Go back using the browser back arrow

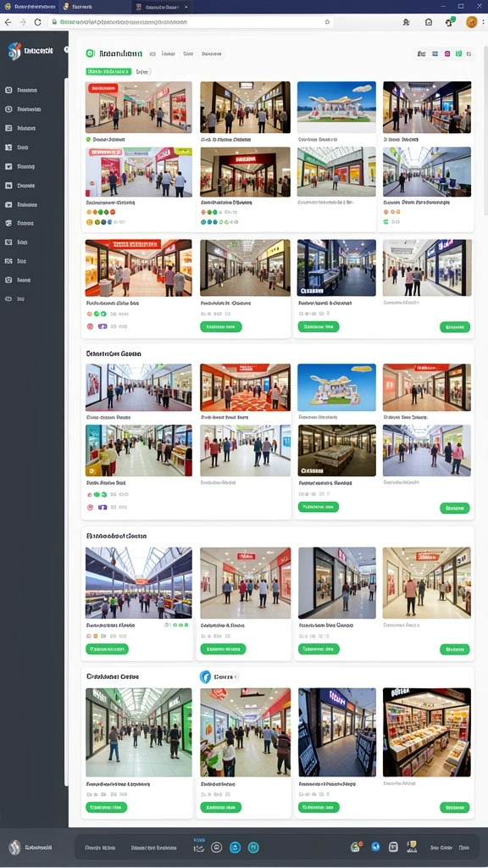[x=8, y=22]
